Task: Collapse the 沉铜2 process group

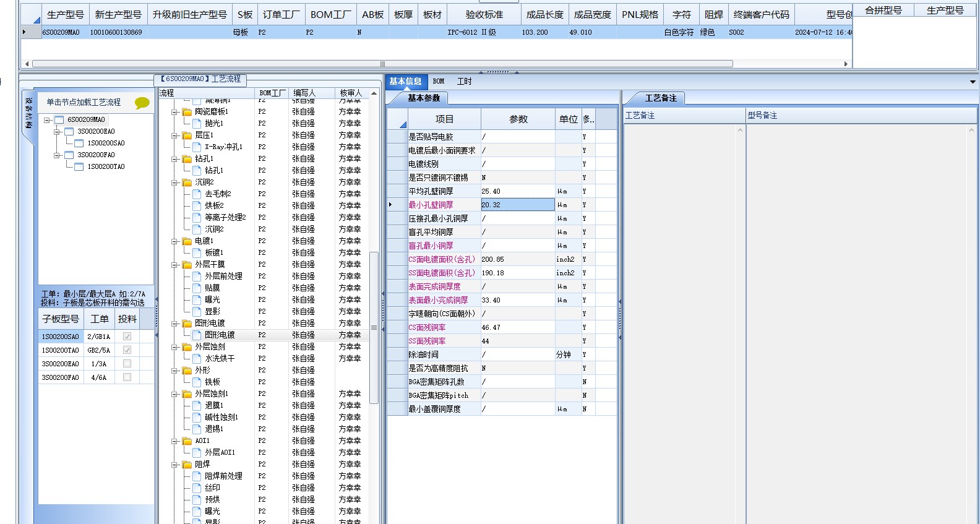Action: [x=175, y=183]
